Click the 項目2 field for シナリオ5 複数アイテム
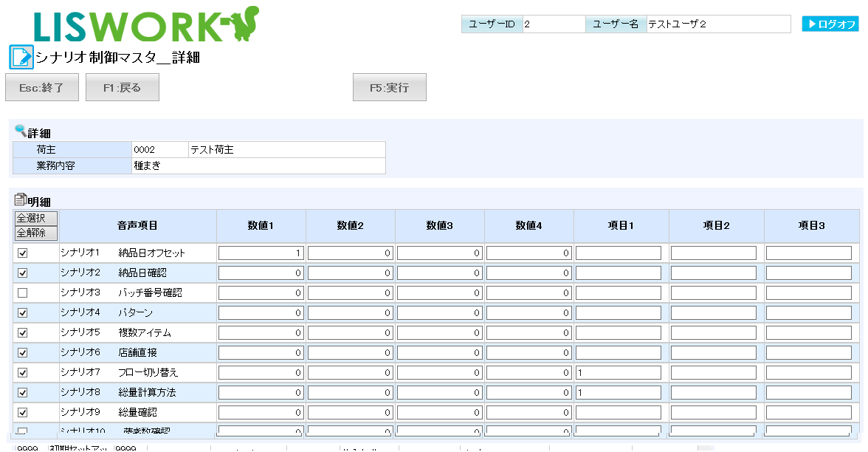The height and width of the screenshot is (452, 868). pos(714,332)
